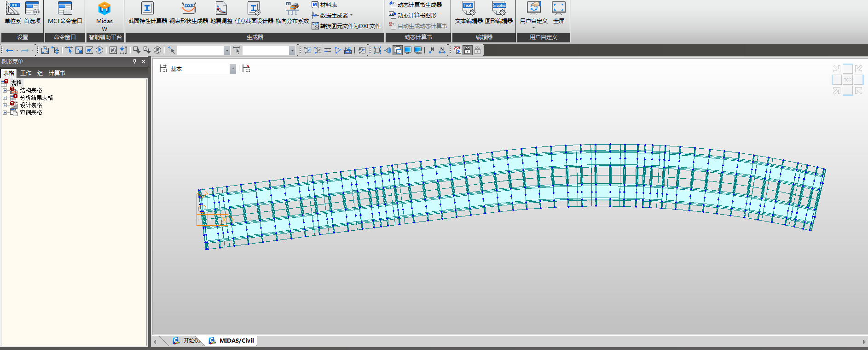Image resolution: width=868 pixels, height=350 pixels.
Task: Switch to the 开始页 document tab
Action: 187,341
